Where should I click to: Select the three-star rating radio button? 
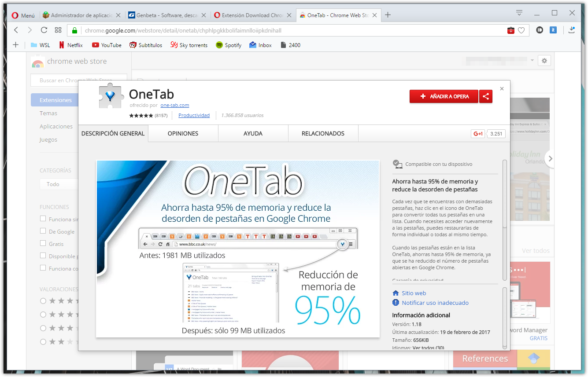click(x=43, y=328)
